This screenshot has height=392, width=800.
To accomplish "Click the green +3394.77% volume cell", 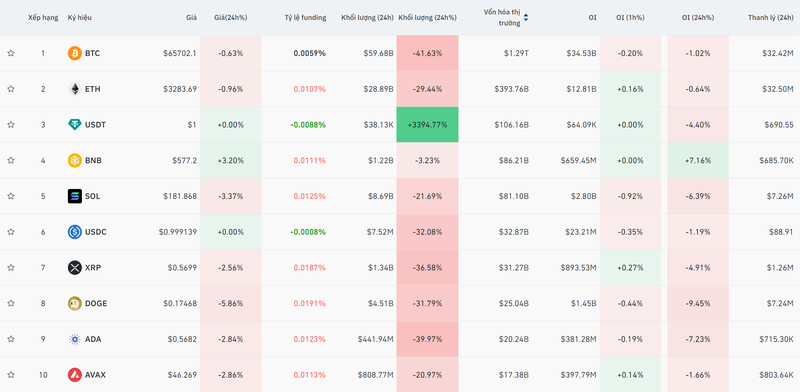I will (x=427, y=125).
